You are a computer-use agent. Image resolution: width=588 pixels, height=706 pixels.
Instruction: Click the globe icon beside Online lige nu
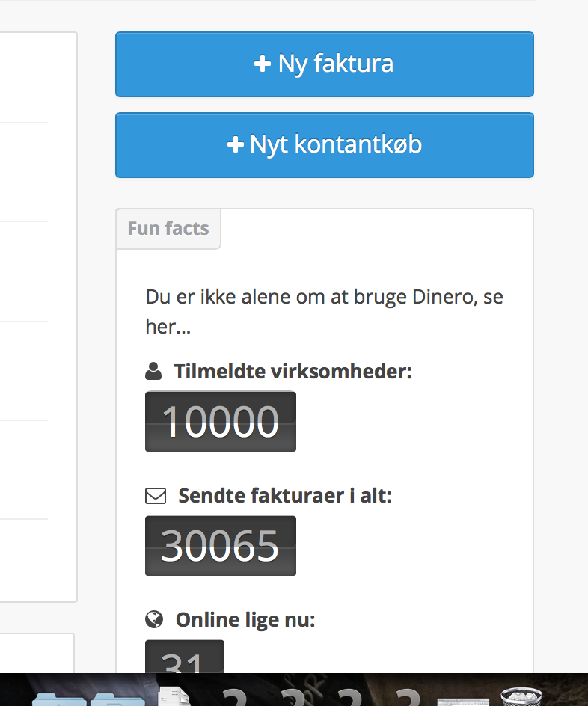[154, 619]
